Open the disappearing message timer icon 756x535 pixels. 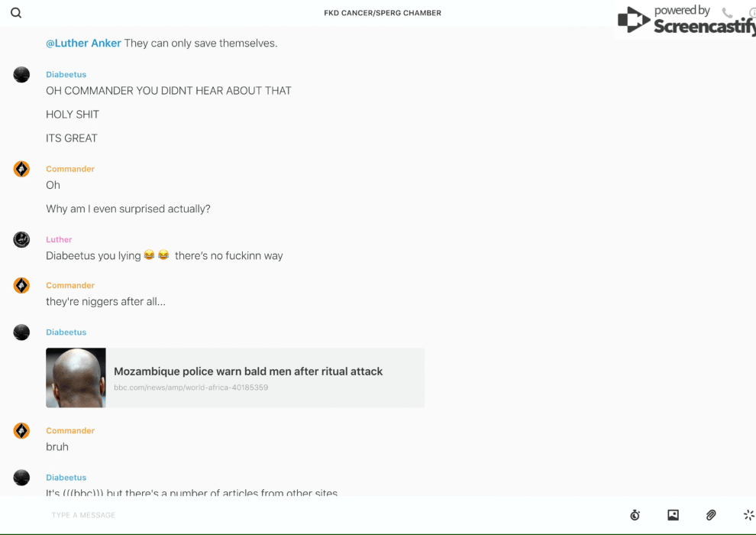(635, 515)
